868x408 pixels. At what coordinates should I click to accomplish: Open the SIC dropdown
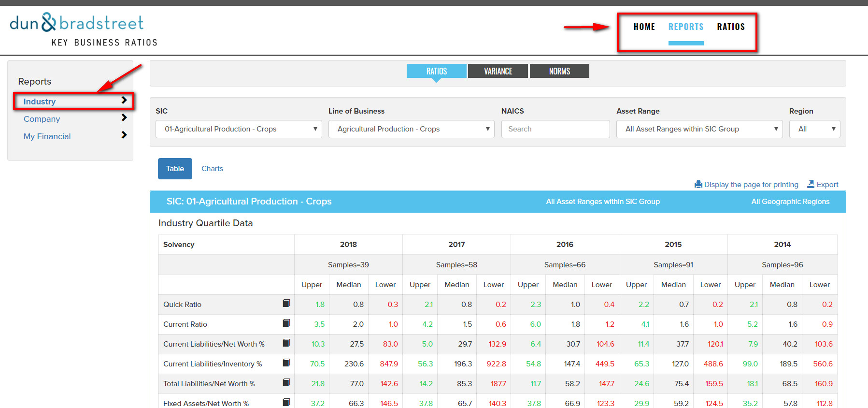[x=239, y=129]
